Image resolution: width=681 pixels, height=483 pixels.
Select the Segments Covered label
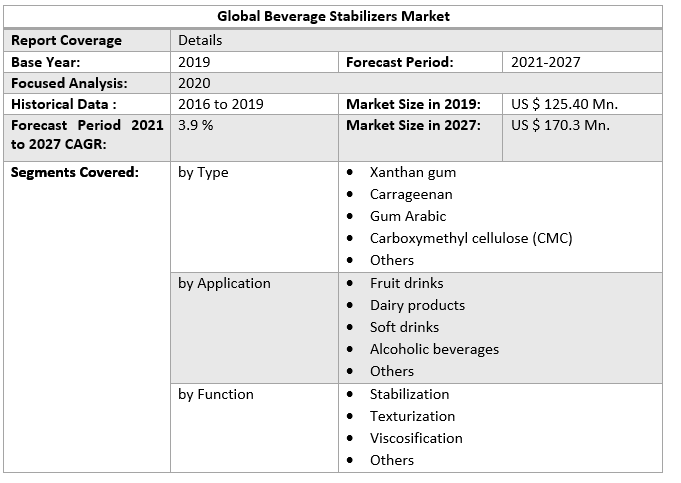coord(74,172)
